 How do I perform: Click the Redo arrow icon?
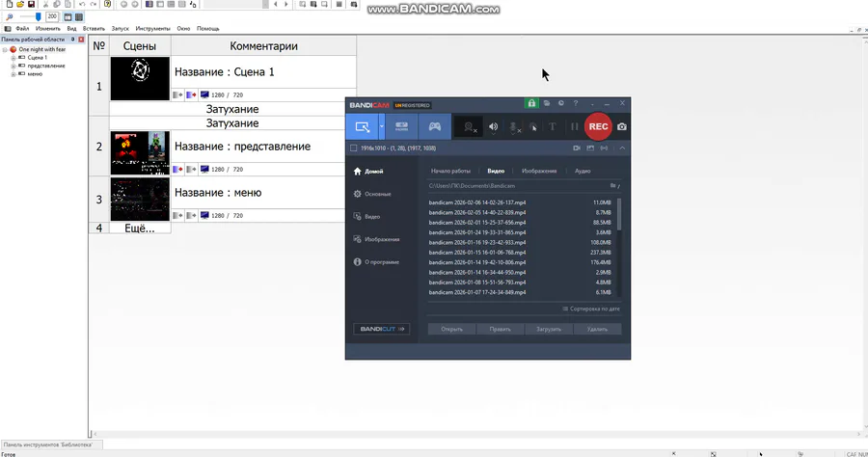point(93,4)
